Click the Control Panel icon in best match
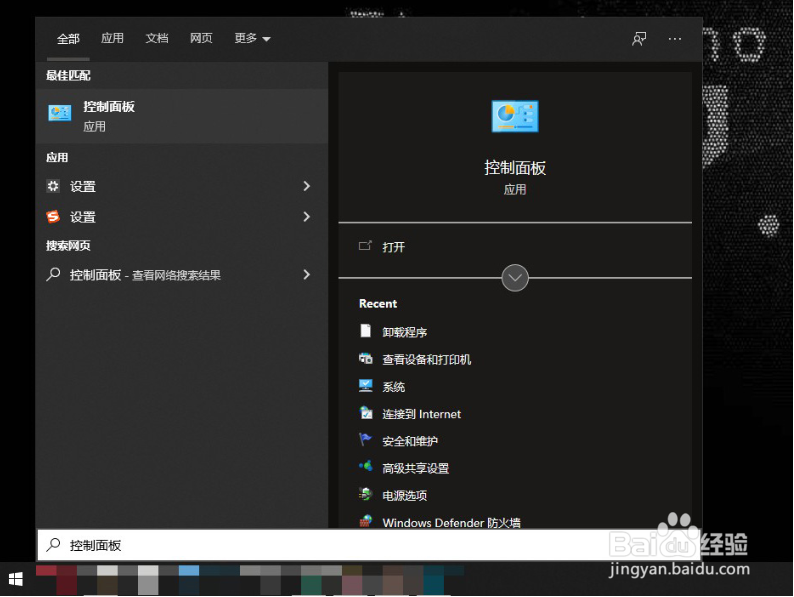This screenshot has width=794, height=597. pos(60,112)
